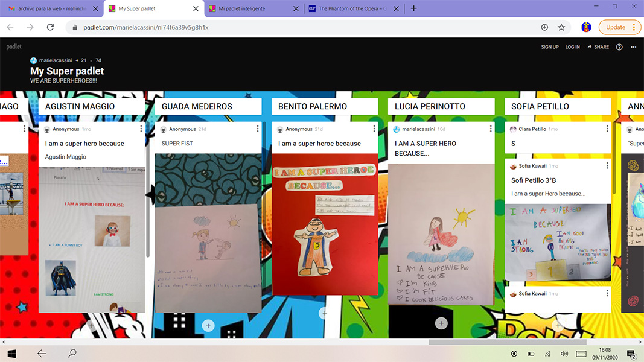Click the Windows Start button

[x=11, y=354]
